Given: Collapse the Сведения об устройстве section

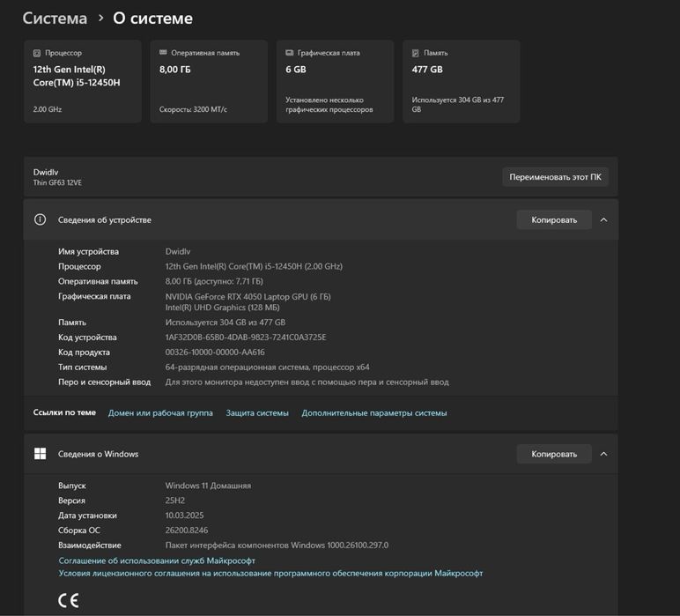Looking at the screenshot, I should [x=603, y=220].
